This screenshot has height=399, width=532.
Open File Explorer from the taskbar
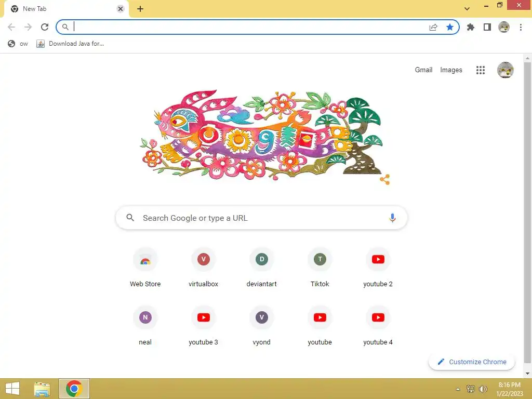click(x=42, y=389)
